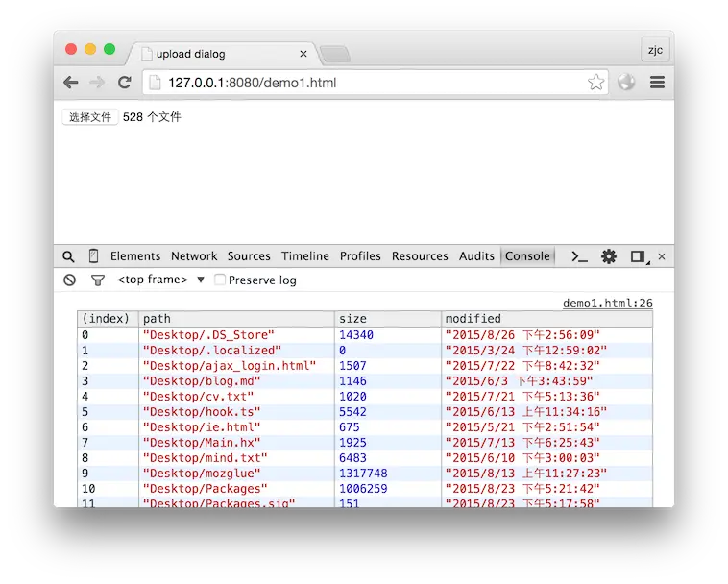Click the address bar URL field
The width and height of the screenshot is (728, 584).
coord(376,83)
